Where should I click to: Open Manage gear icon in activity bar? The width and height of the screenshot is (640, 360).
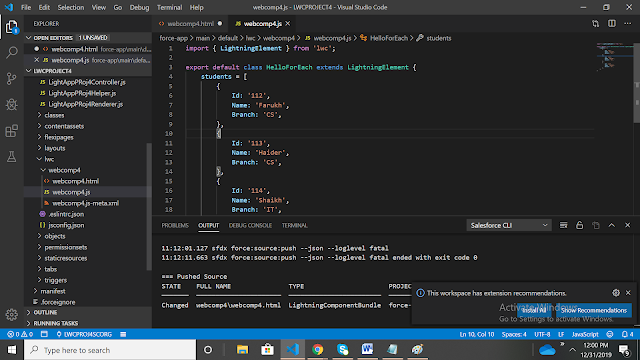point(12,314)
